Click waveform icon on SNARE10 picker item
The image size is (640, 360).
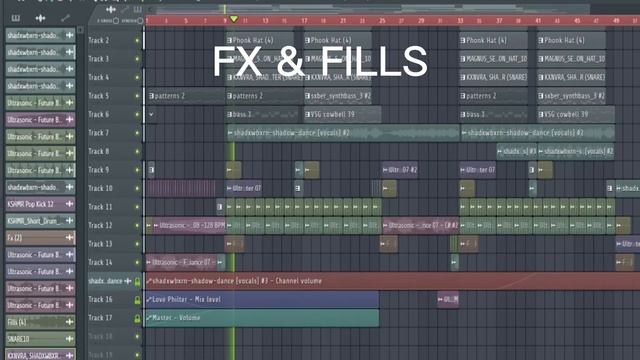70,339
